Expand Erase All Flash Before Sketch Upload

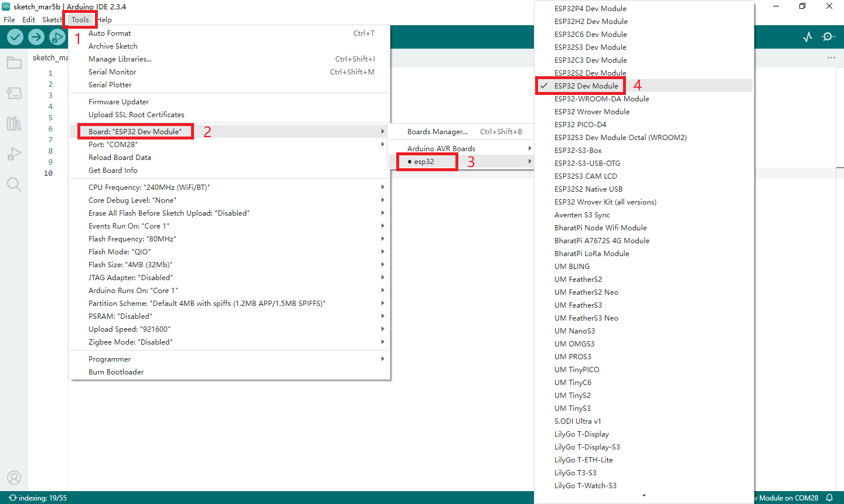pyautogui.click(x=230, y=213)
